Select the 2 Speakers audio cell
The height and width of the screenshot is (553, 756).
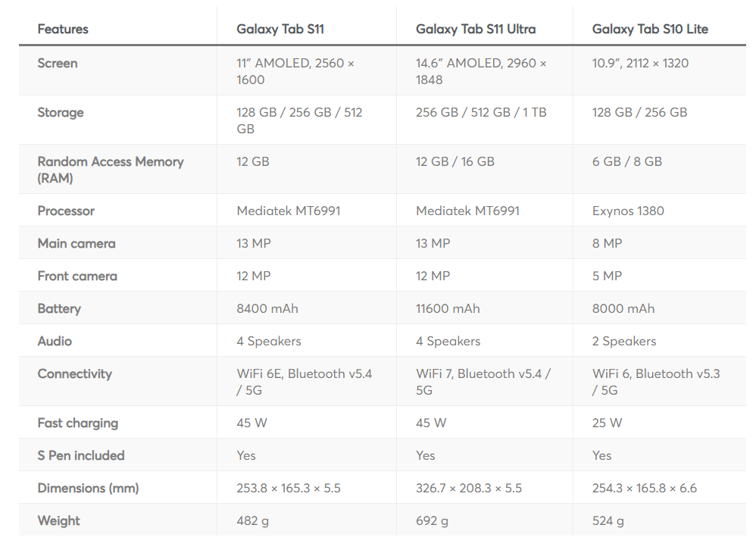point(624,341)
